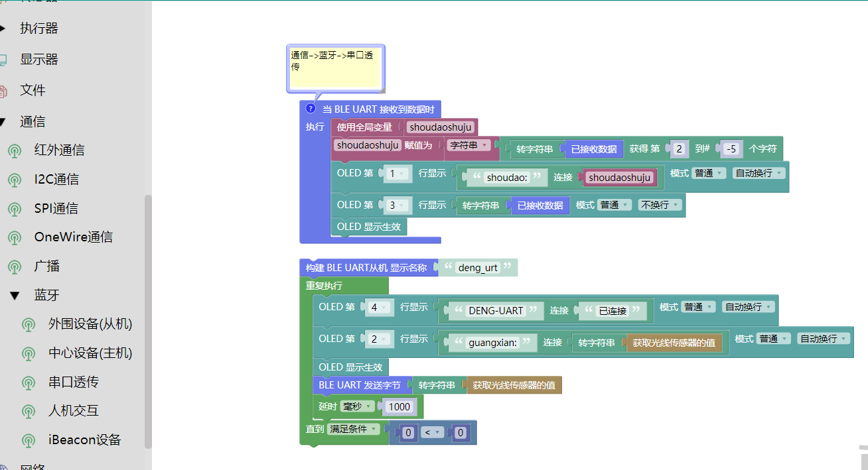Image resolution: width=868 pixels, height=470 pixels.
Task: Click the I2C通信 sidebar icon
Action: click(15, 179)
